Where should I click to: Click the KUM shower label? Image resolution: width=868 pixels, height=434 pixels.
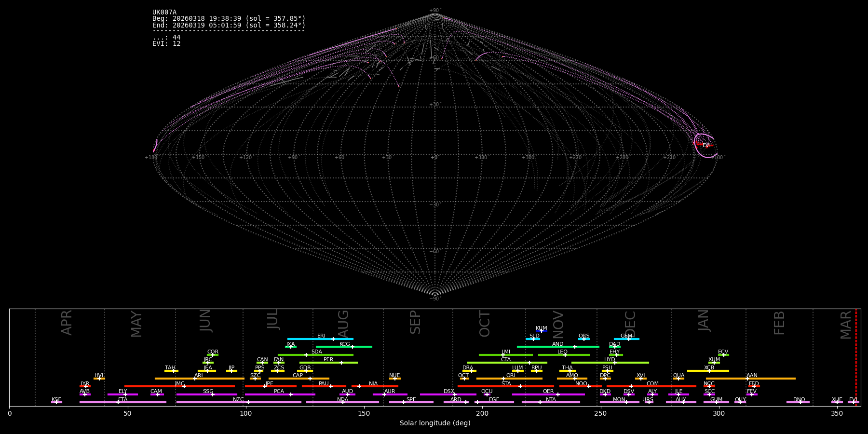(542, 328)
